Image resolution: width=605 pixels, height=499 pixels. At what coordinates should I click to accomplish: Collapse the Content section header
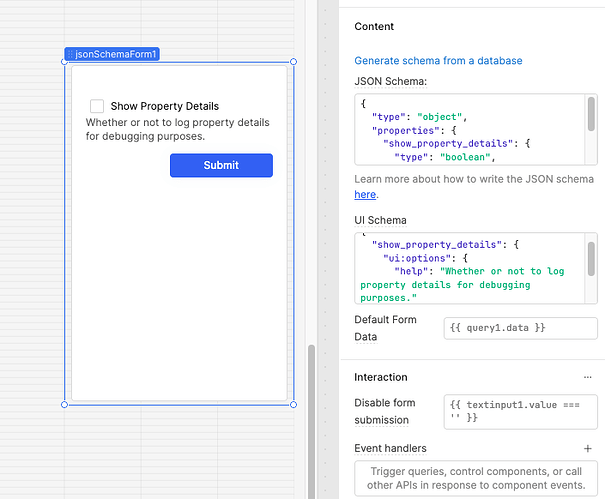[x=375, y=27]
